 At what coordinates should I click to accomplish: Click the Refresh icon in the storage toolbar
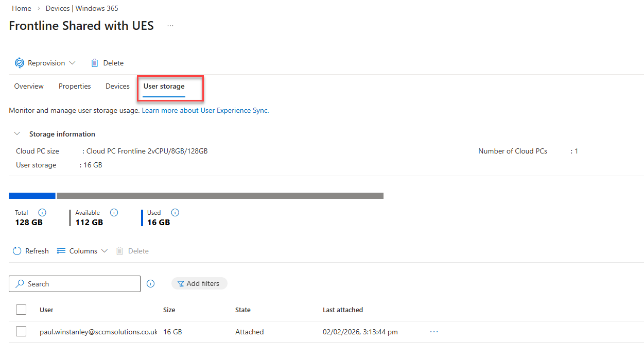coord(18,251)
